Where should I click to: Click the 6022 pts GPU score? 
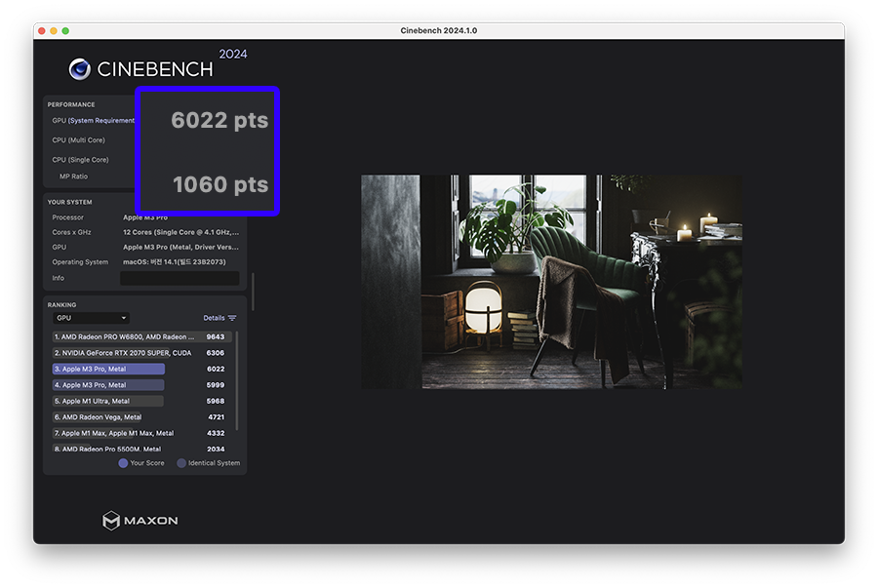[219, 120]
